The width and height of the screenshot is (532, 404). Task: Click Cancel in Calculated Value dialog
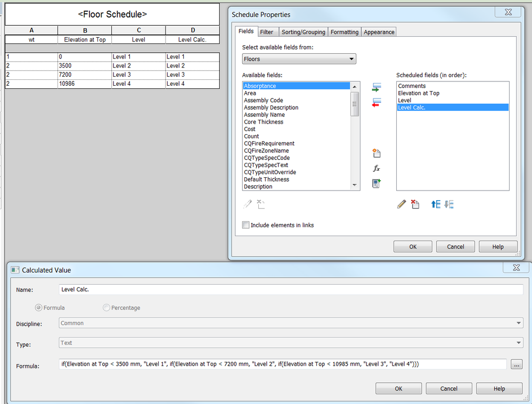point(448,389)
